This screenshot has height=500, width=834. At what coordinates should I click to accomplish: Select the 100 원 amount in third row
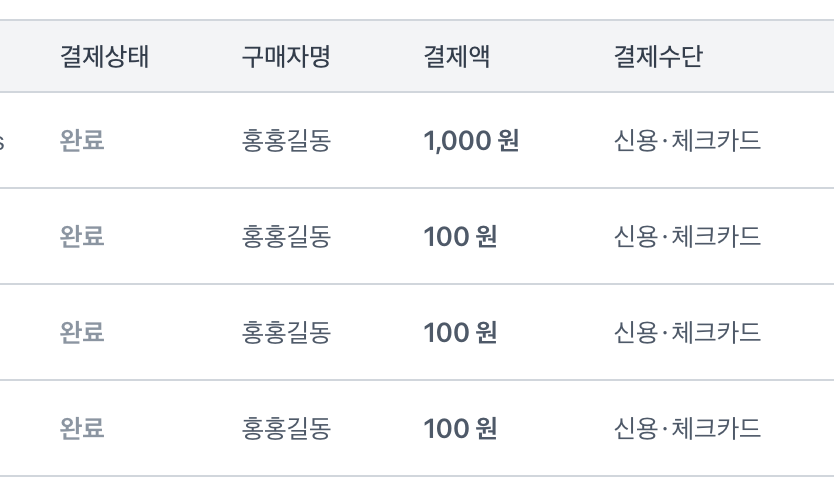pyautogui.click(x=460, y=332)
